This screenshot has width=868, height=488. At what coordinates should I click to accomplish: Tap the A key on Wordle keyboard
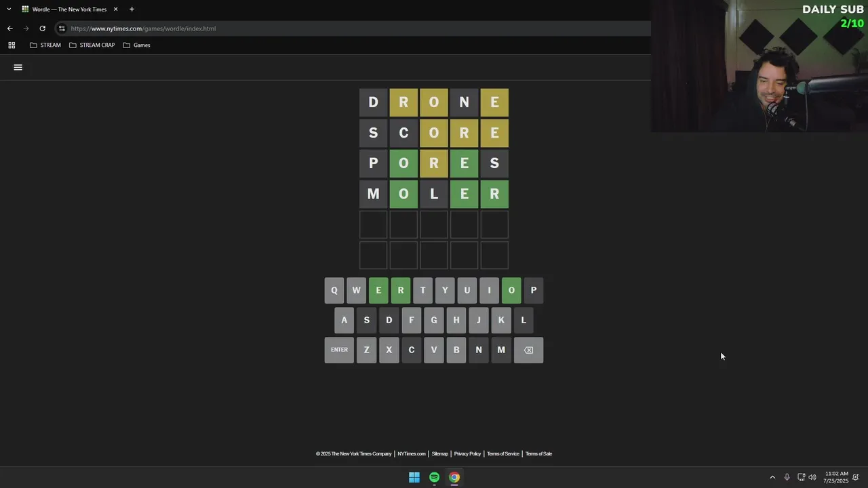[x=344, y=320]
